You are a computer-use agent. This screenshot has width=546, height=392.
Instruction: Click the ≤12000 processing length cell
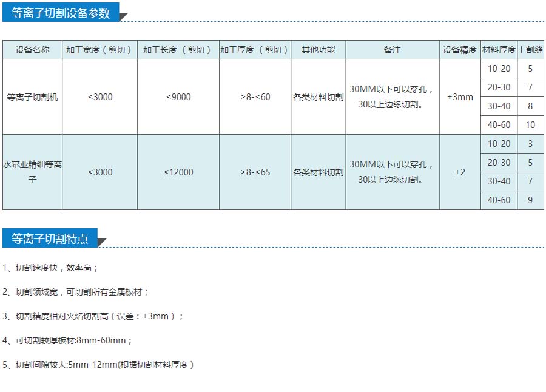178,172
